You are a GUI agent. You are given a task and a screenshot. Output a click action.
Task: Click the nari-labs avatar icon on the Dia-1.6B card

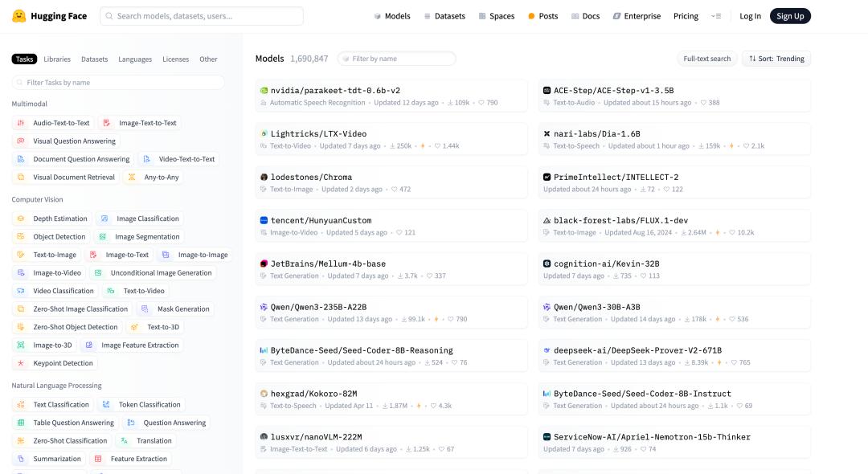[x=547, y=133]
